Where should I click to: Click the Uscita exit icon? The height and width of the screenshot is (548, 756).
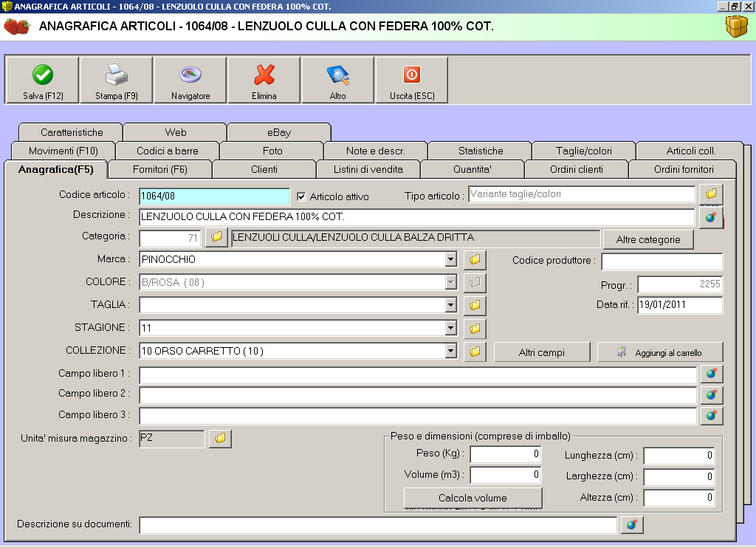412,75
